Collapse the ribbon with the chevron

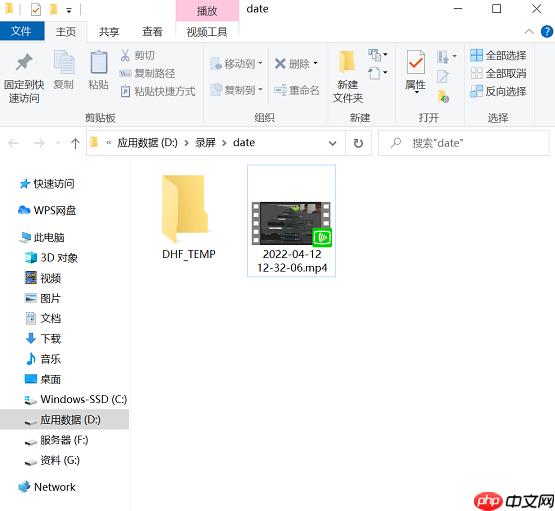529,32
